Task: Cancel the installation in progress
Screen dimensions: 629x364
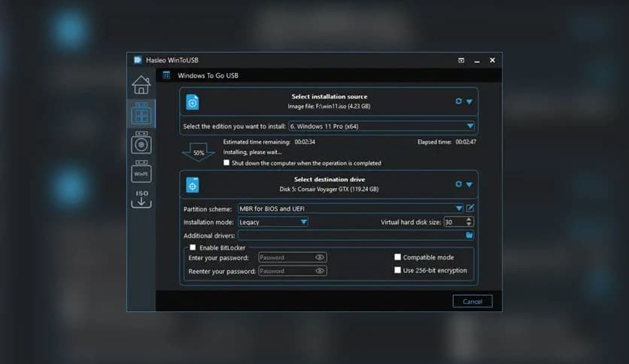Action: pyautogui.click(x=473, y=302)
